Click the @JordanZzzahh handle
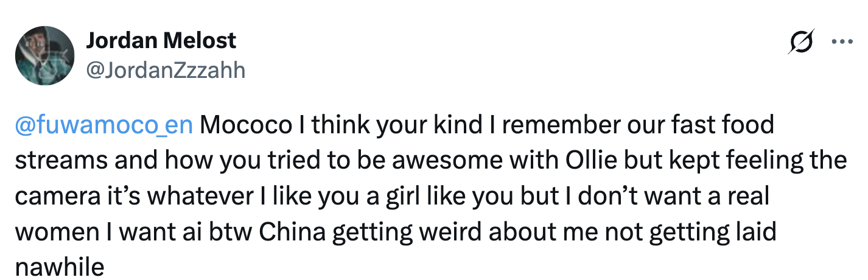868x280 pixels. tap(166, 71)
